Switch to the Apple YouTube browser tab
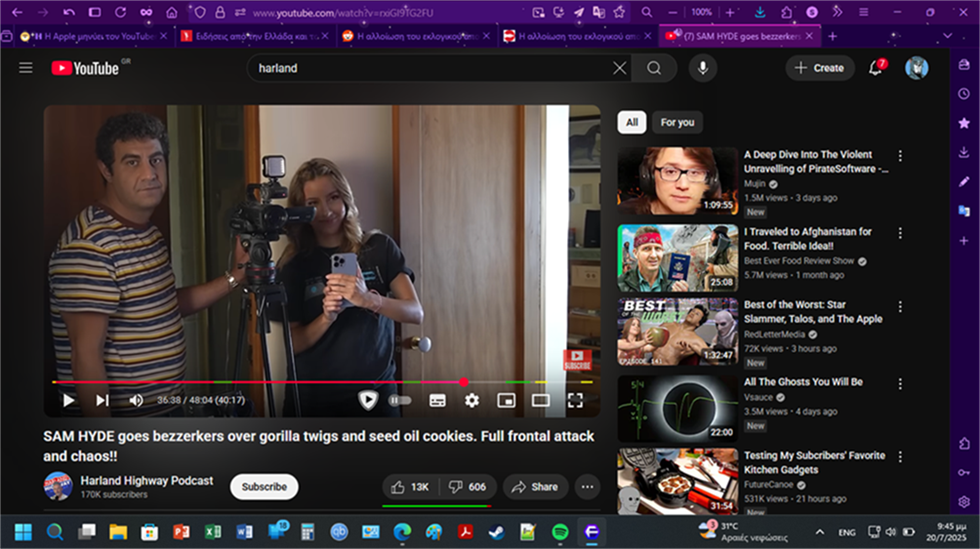This screenshot has width=980, height=549. pos(94,36)
